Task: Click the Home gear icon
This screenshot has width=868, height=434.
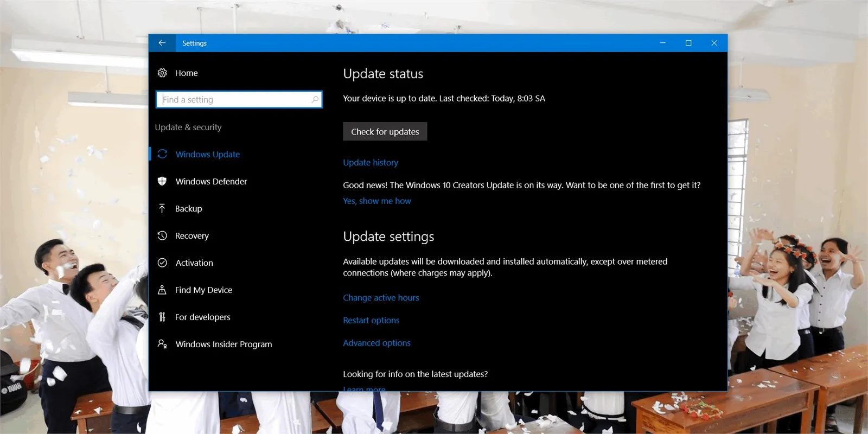Action: 162,73
